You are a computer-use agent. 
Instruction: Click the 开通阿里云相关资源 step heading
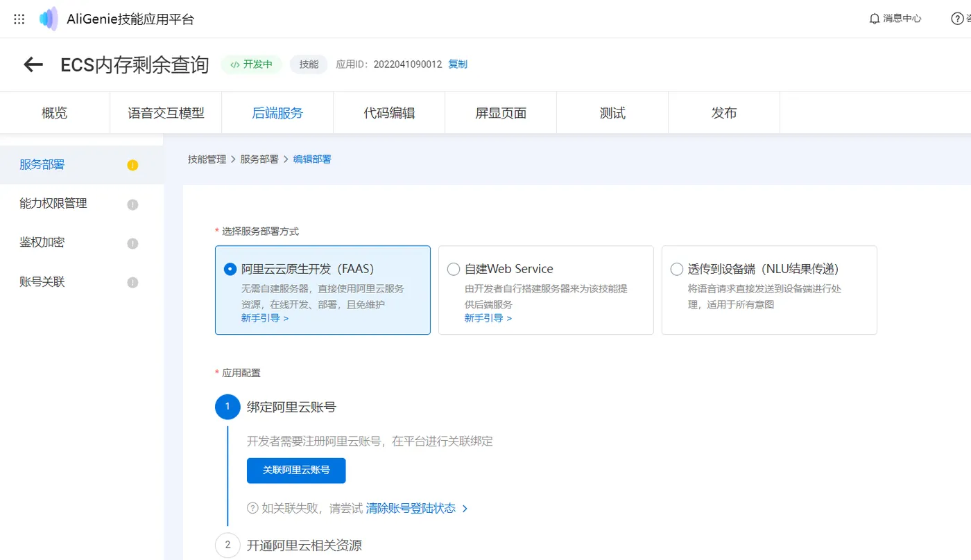[x=304, y=545]
